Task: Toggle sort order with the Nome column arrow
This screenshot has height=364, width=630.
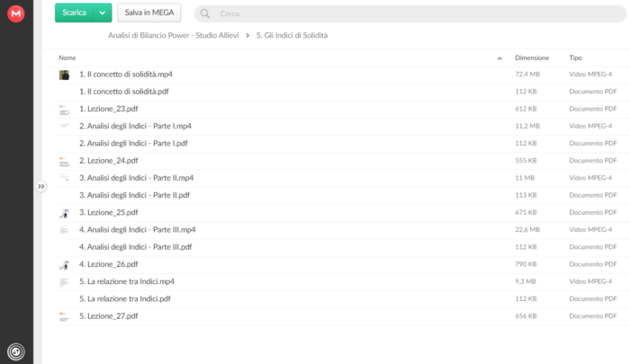Action: (x=499, y=58)
